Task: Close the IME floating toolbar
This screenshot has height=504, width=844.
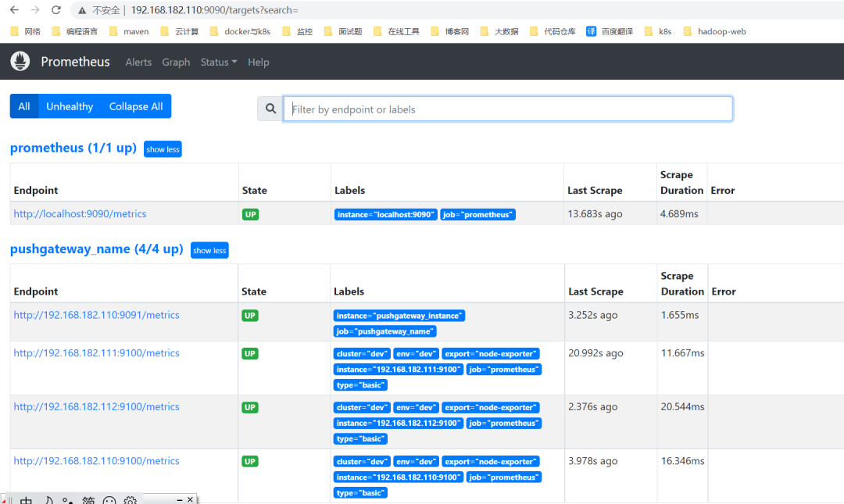Action: pos(190,499)
